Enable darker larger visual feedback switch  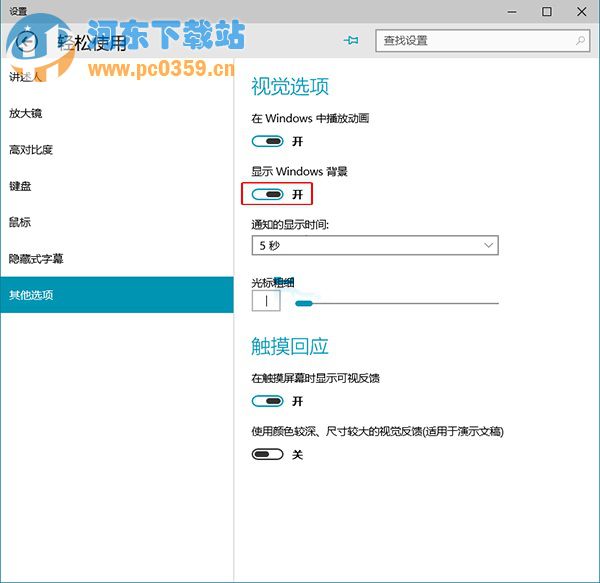[x=267, y=454]
